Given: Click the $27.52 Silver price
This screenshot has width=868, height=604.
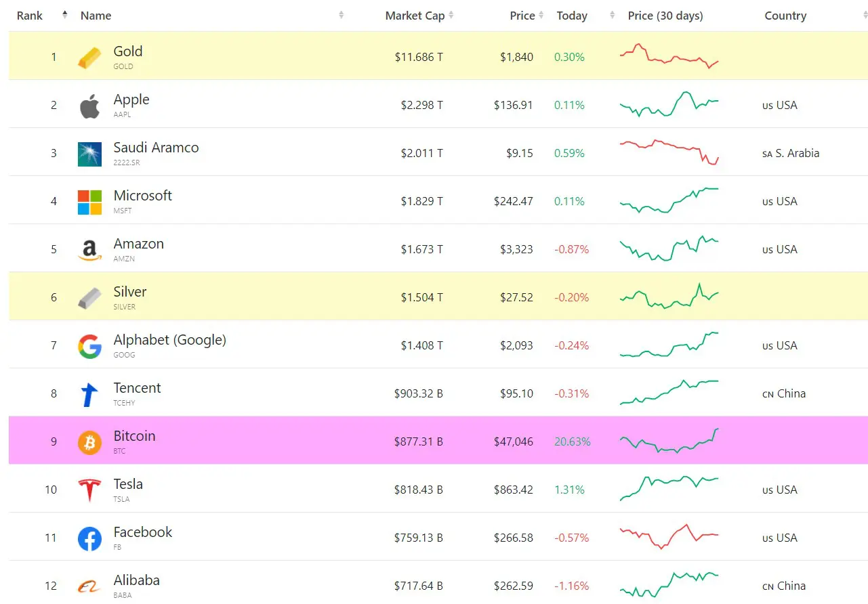Looking at the screenshot, I should [x=516, y=297].
